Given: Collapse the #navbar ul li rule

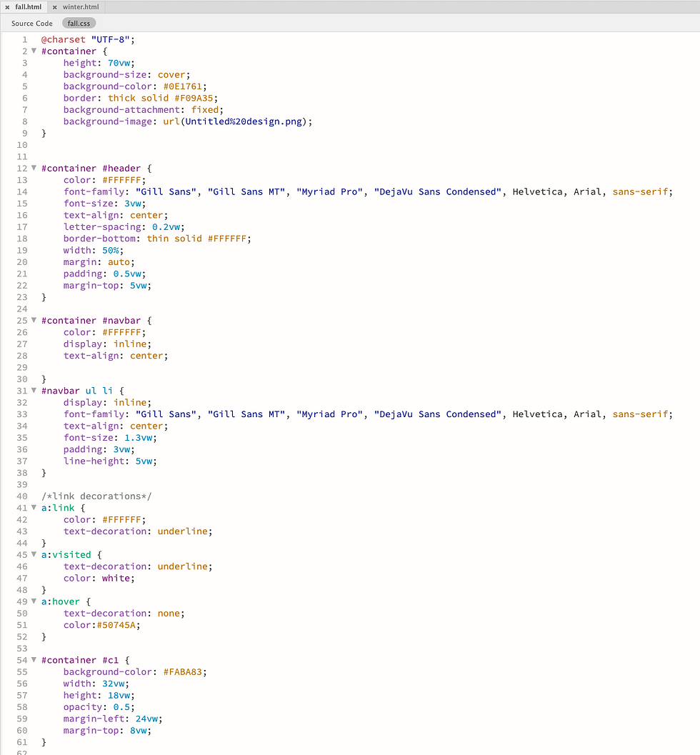Looking at the screenshot, I should [34, 391].
